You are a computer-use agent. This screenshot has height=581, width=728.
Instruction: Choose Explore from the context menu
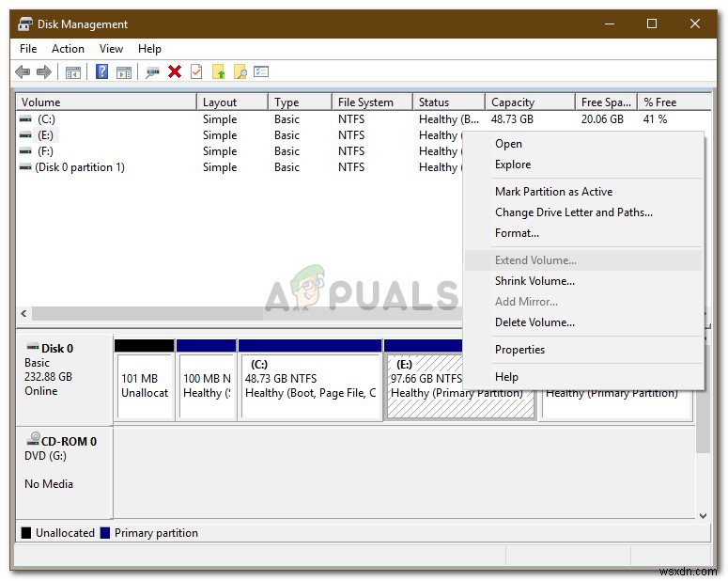click(583, 165)
